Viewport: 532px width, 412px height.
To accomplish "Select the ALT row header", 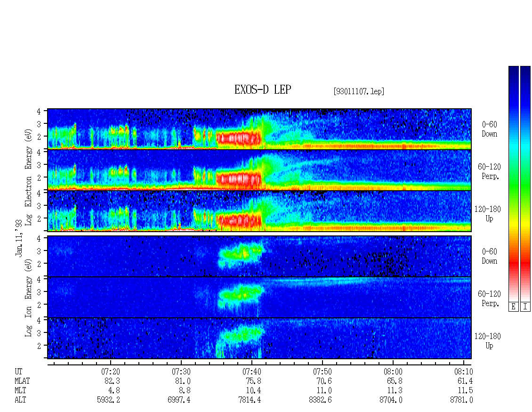I will pos(20,400).
